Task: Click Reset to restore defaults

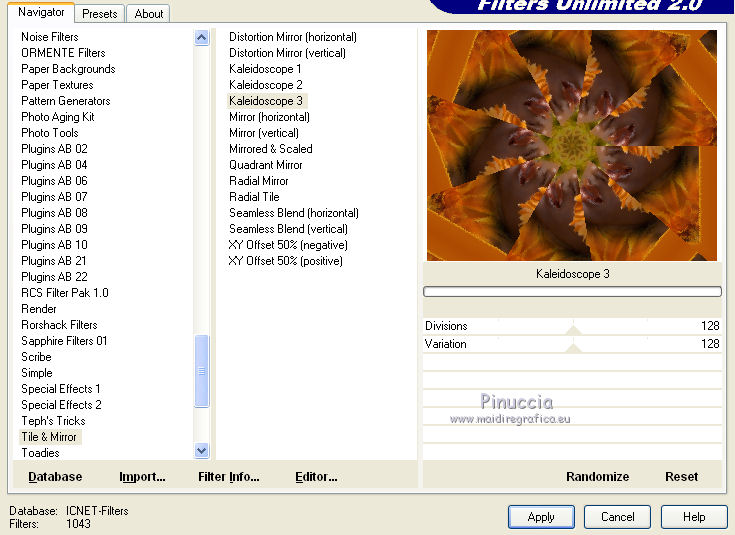Action: click(x=682, y=476)
